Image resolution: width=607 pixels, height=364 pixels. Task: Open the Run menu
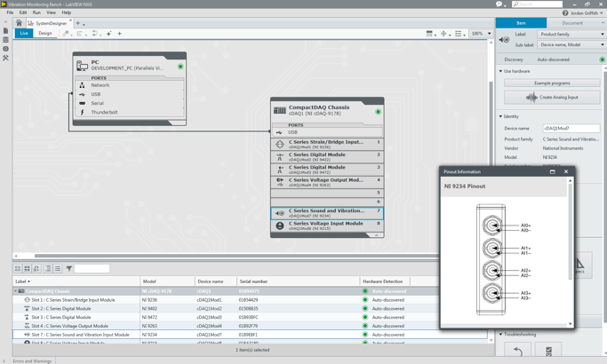pyautogui.click(x=36, y=12)
